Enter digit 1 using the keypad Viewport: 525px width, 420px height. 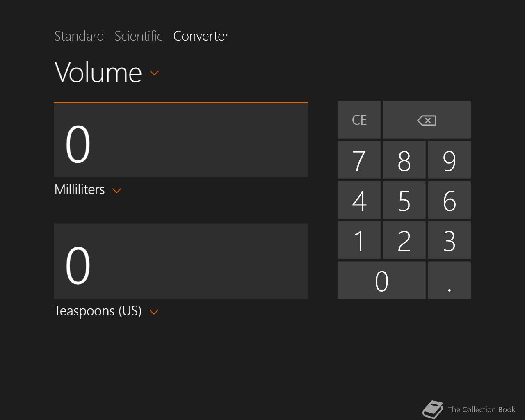(359, 240)
